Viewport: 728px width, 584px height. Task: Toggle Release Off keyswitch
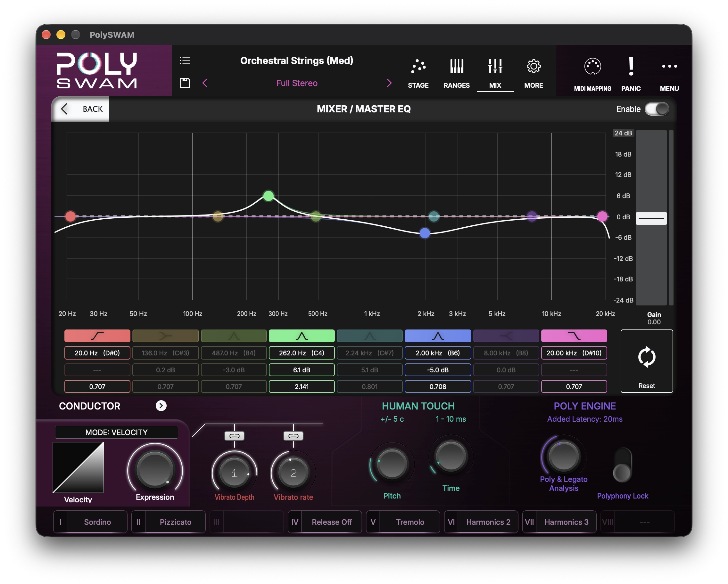point(325,522)
